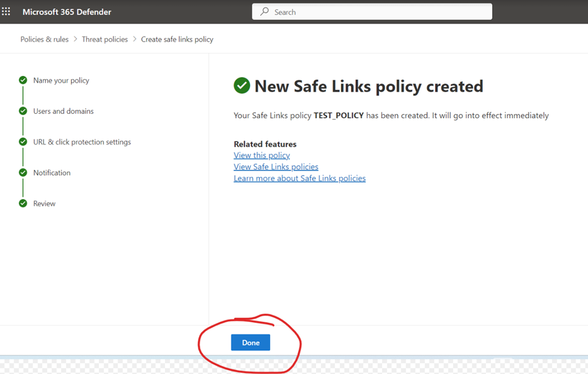Click first breadcrumb chevron after Policies & rules
Screen dimensions: 588x374
click(75, 39)
